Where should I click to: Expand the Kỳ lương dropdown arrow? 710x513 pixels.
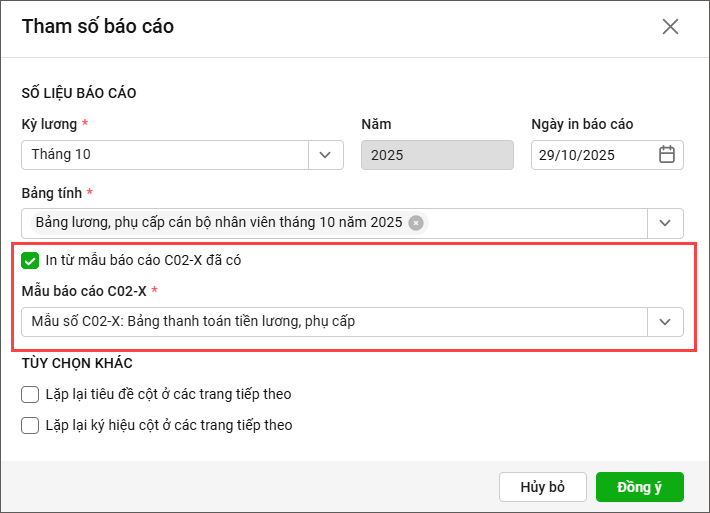(325, 155)
